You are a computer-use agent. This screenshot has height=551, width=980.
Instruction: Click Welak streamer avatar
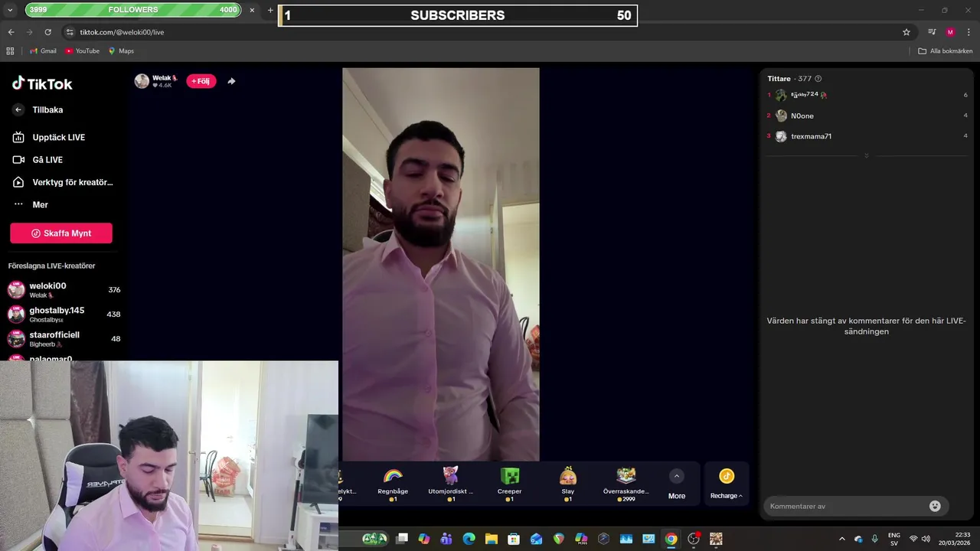(x=142, y=81)
